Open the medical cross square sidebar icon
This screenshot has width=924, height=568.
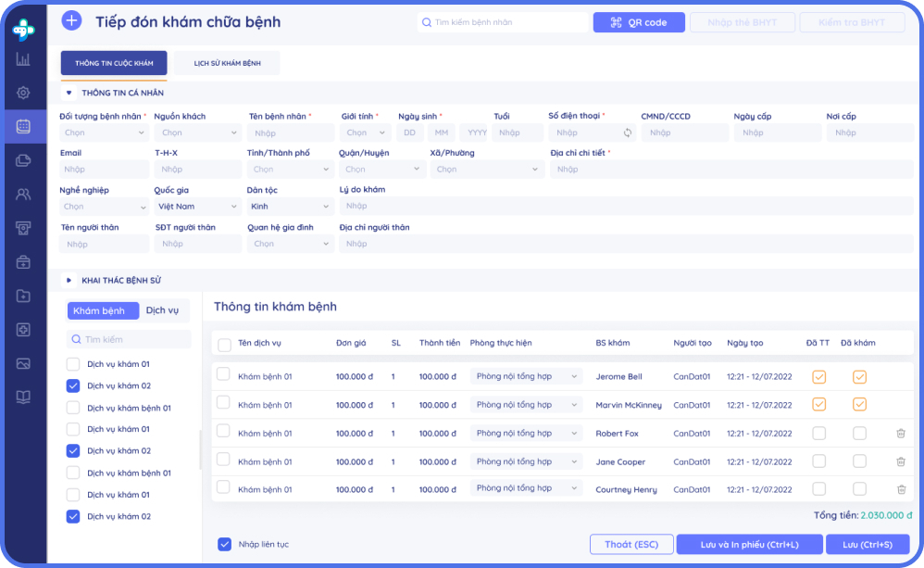pos(23,330)
